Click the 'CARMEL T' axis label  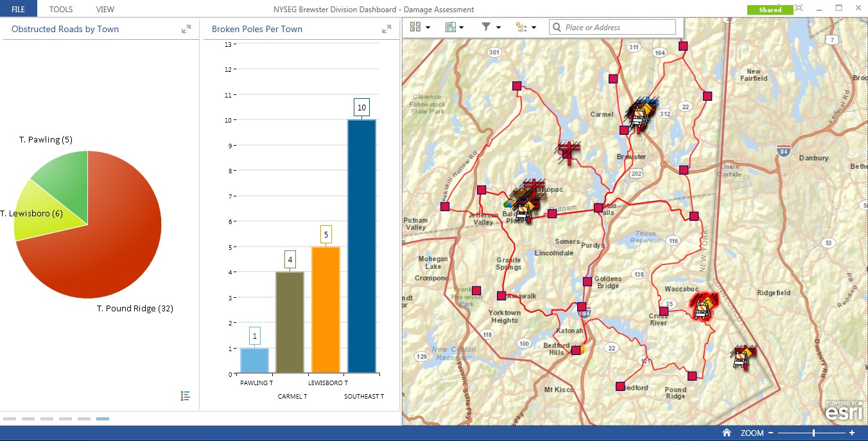tap(292, 397)
